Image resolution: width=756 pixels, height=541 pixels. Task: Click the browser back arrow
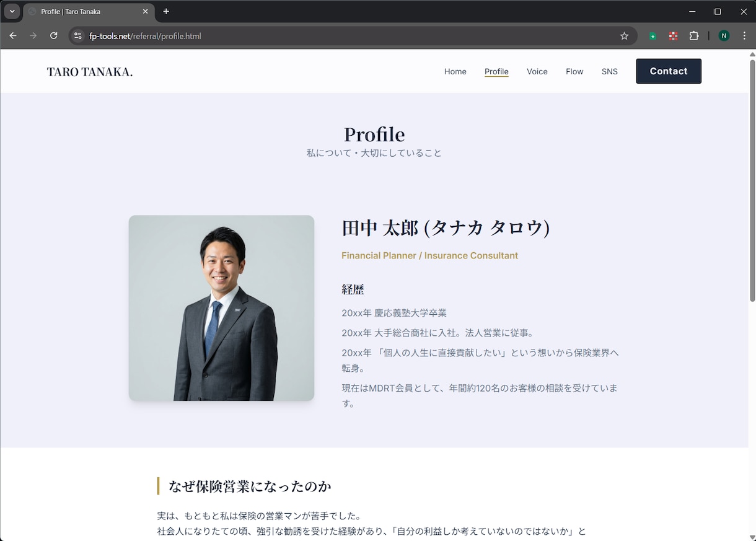pos(13,36)
